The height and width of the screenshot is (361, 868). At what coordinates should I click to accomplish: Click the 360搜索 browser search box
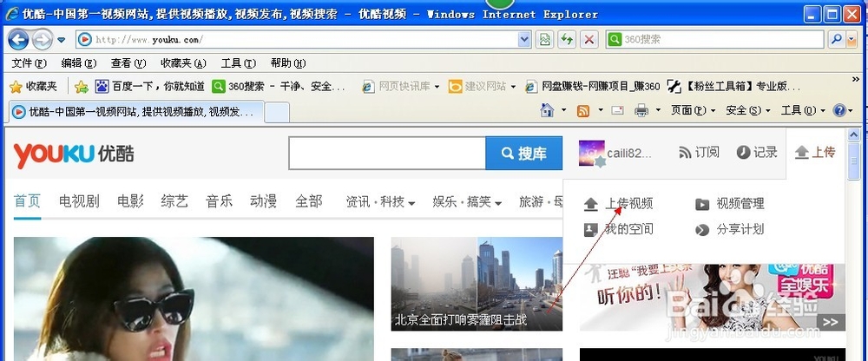coord(714,39)
